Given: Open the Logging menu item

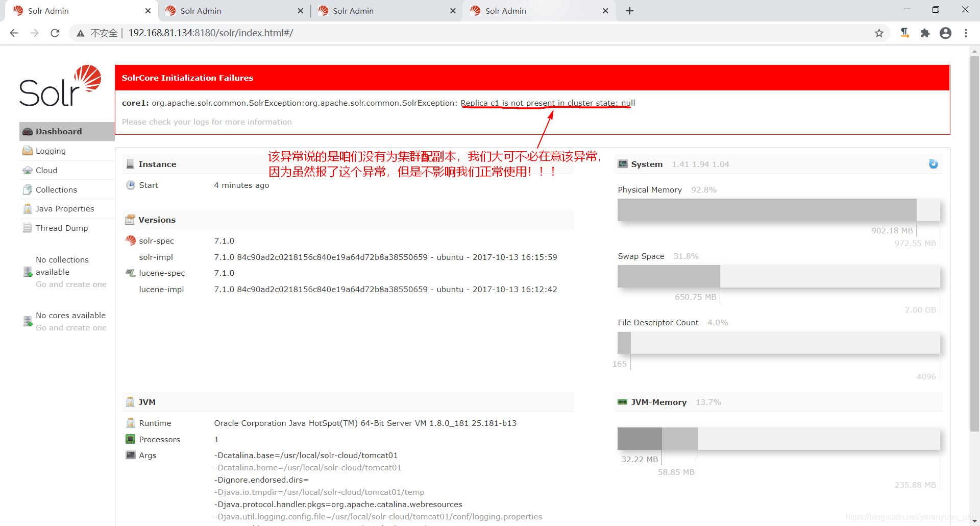Looking at the screenshot, I should tap(67, 151).
